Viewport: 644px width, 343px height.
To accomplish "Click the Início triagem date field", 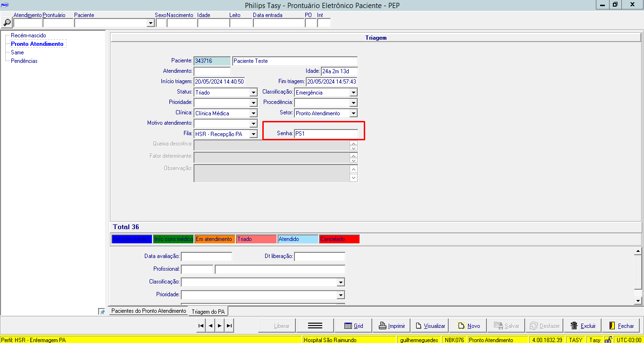I will (219, 82).
